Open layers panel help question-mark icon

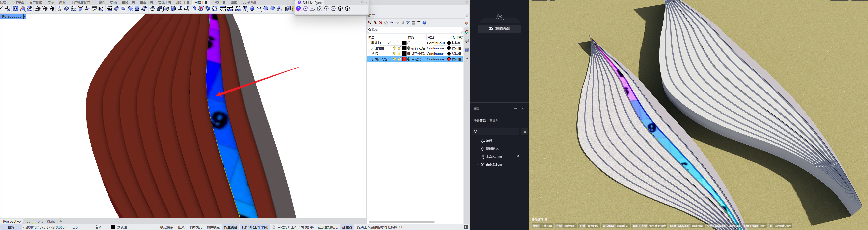[425, 23]
